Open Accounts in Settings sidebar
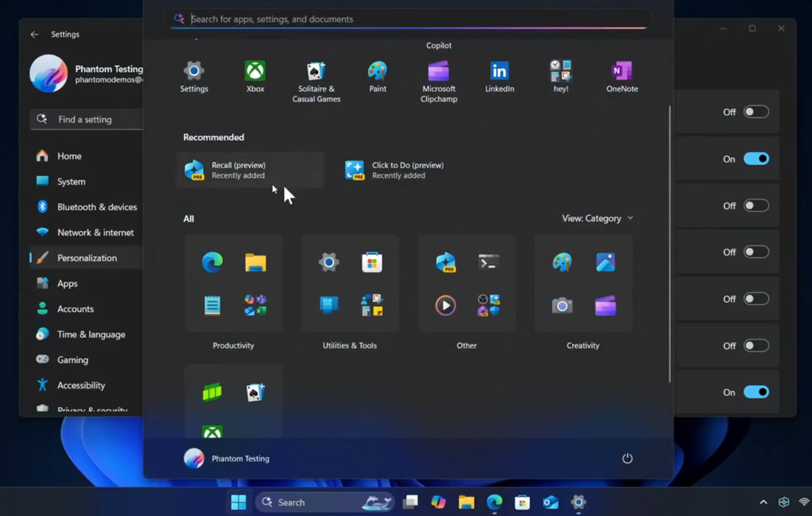The image size is (812, 516). [86, 309]
